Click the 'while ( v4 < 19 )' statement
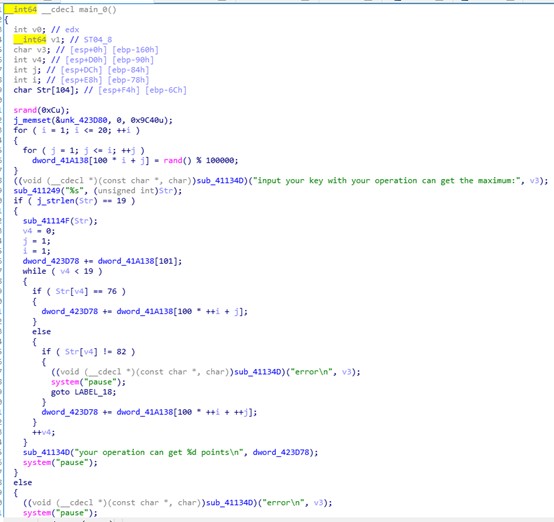Viewport: 554px width, 522px height. pyautogui.click(x=63, y=271)
